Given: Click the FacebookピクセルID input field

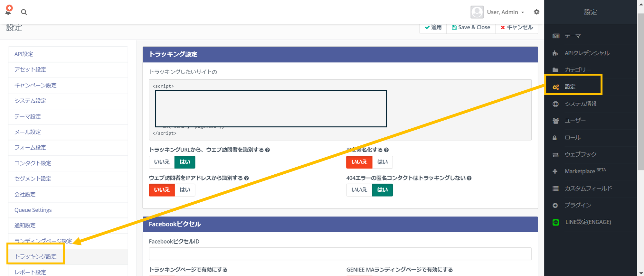Looking at the screenshot, I should click(x=340, y=254).
